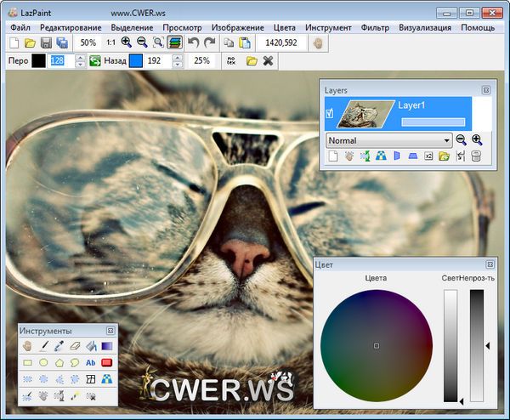Open the Фильтр menu
The width and height of the screenshot is (510, 420).
click(374, 28)
